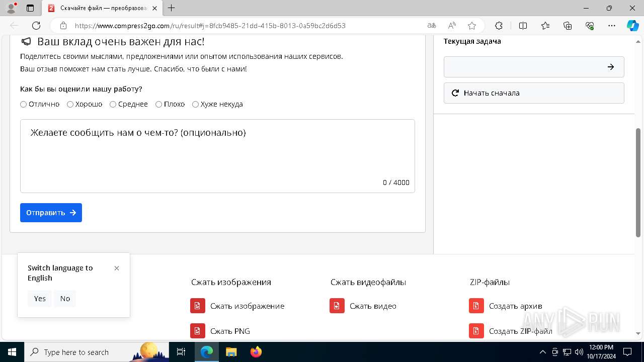Open a new browser tab
Screen dimensions: 644x362
click(172, 8)
